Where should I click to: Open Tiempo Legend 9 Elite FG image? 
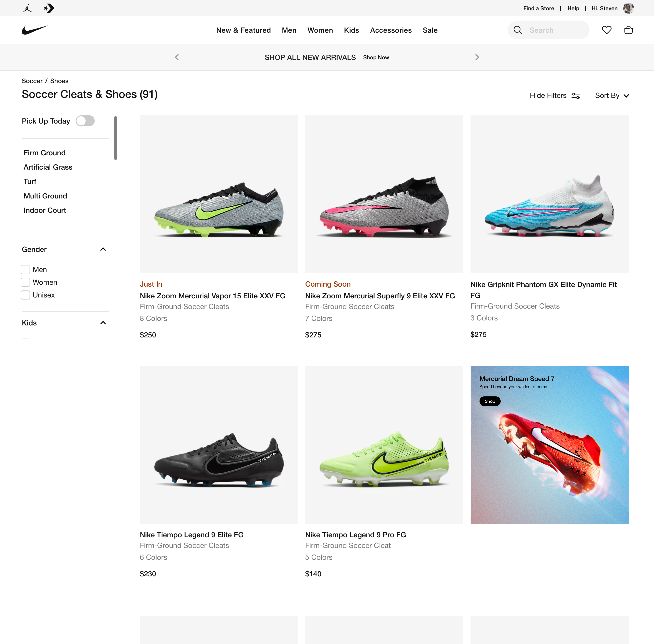point(219,444)
